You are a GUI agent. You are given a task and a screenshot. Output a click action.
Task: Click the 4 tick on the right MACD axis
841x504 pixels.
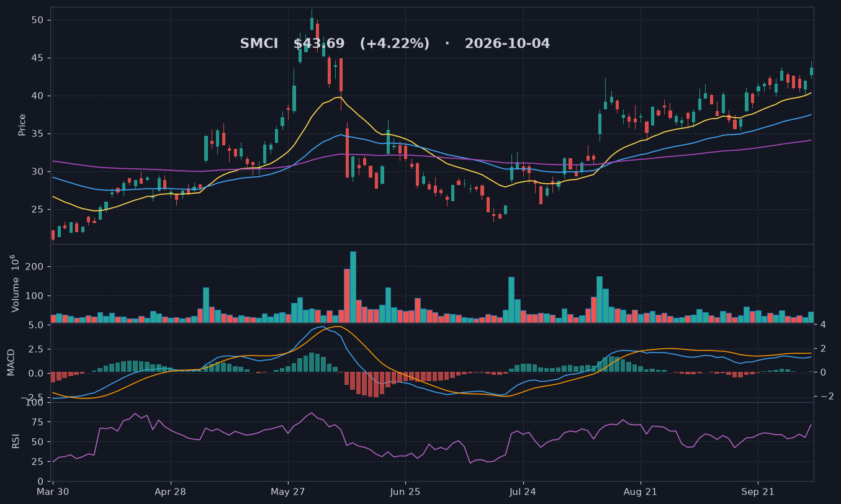822,325
